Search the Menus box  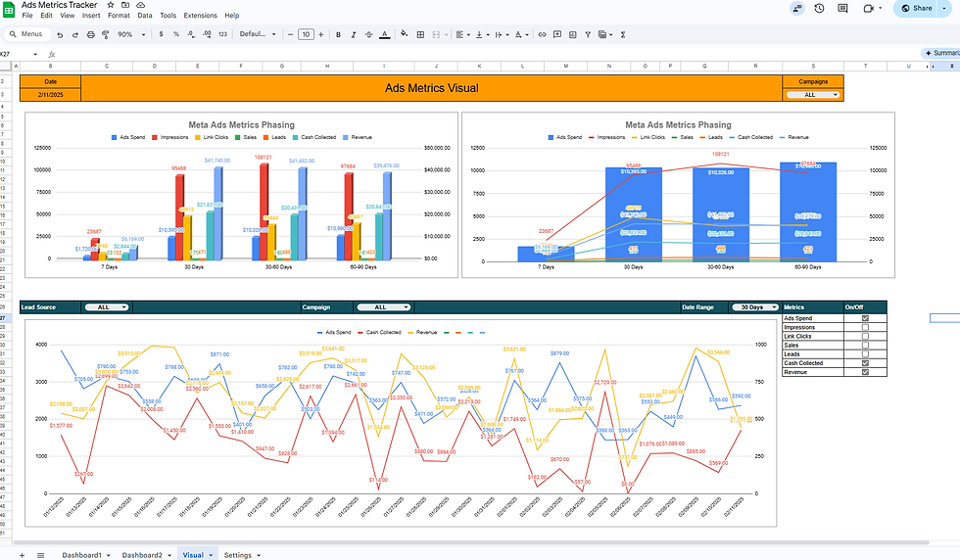(27, 34)
